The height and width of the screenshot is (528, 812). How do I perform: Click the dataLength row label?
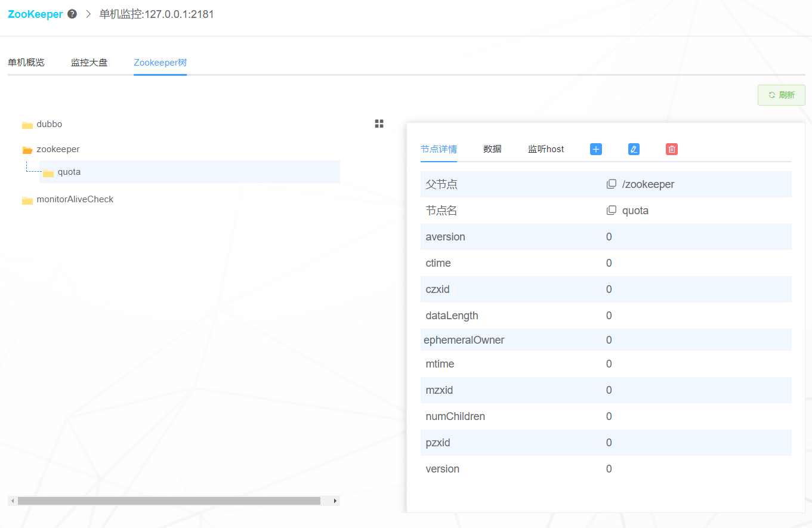click(452, 316)
